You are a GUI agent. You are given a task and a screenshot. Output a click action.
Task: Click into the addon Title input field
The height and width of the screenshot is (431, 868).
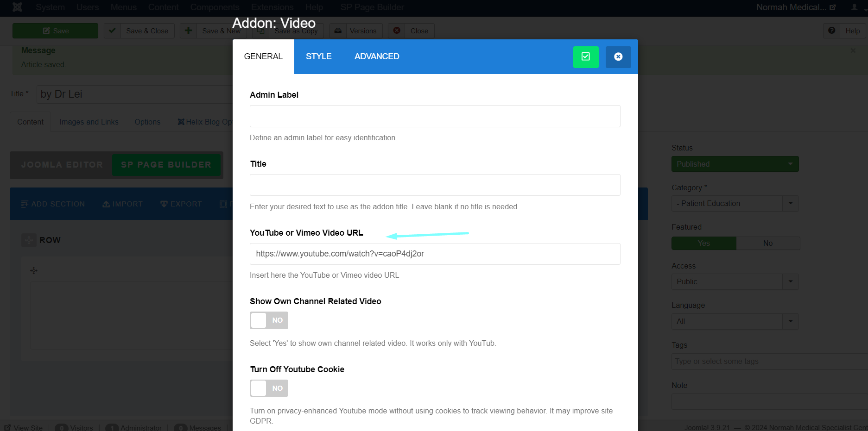coord(435,185)
